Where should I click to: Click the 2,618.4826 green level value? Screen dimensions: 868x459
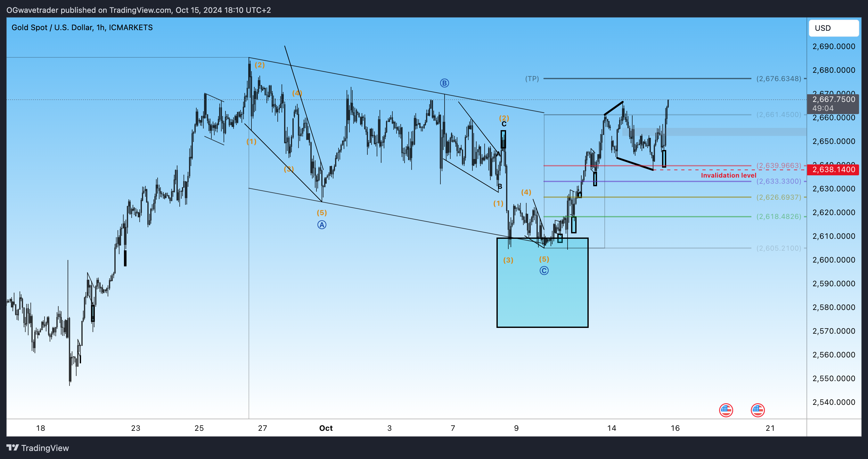pyautogui.click(x=779, y=216)
